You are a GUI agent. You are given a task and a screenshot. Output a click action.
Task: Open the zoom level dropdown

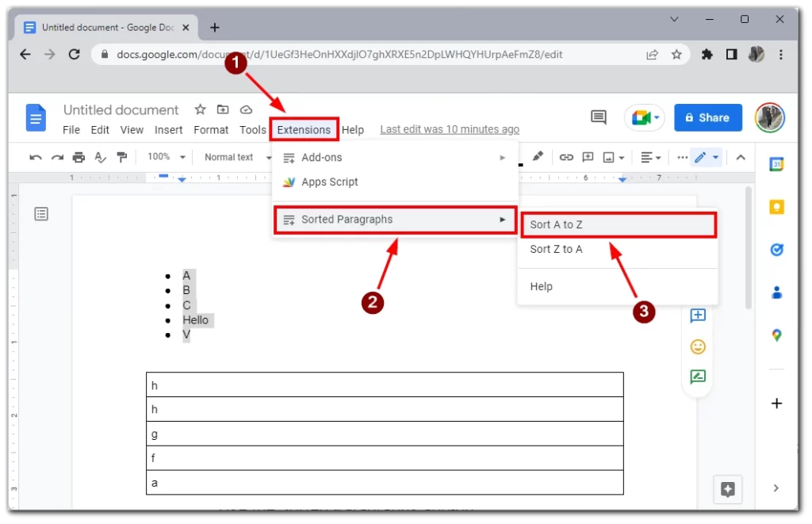click(x=165, y=157)
